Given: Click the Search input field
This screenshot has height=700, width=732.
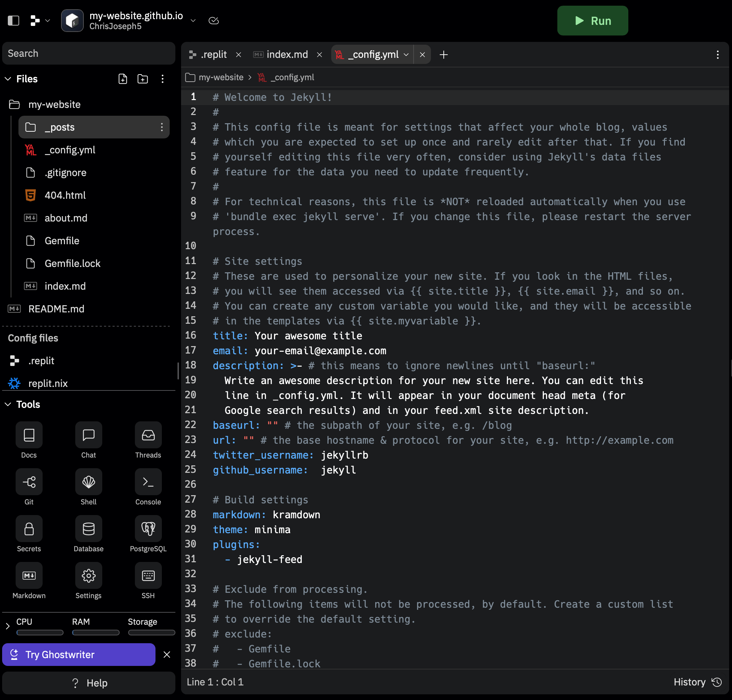Looking at the screenshot, I should (88, 53).
